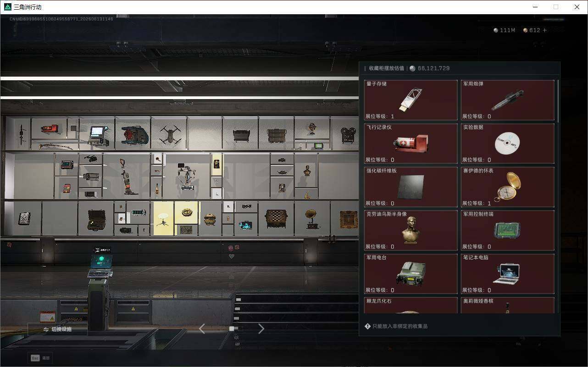This screenshot has height=367, width=588.
Task: Select the 量子存储 collectible card
Action: tap(410, 100)
